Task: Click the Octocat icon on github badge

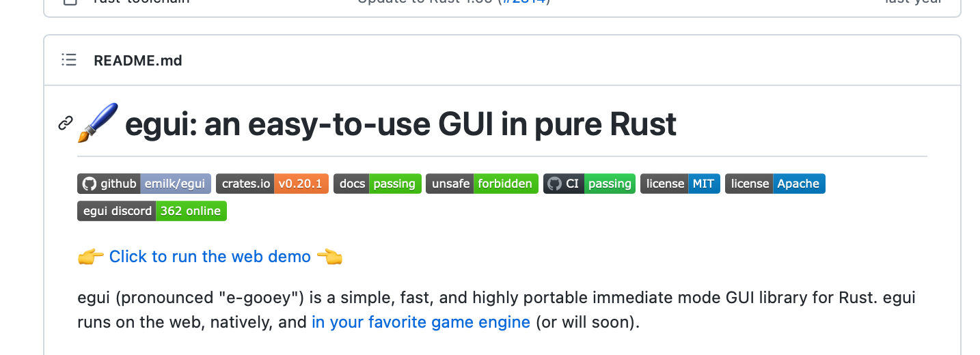Action: tap(89, 184)
